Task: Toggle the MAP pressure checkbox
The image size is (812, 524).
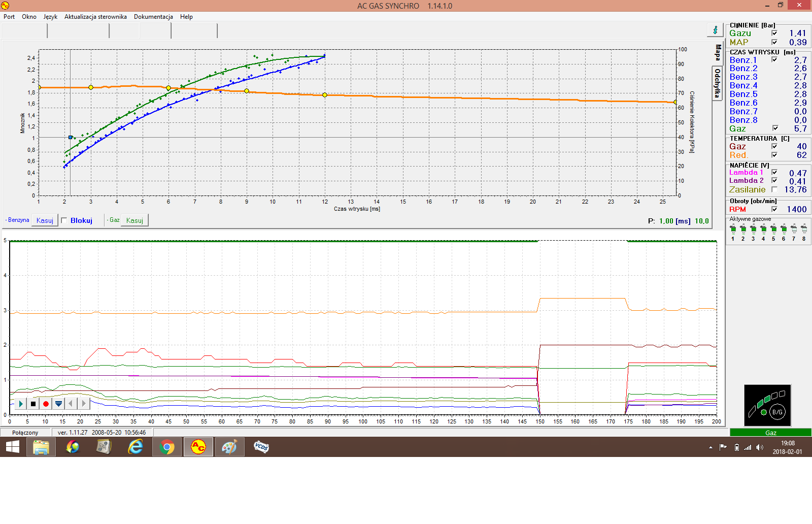Action: (774, 42)
